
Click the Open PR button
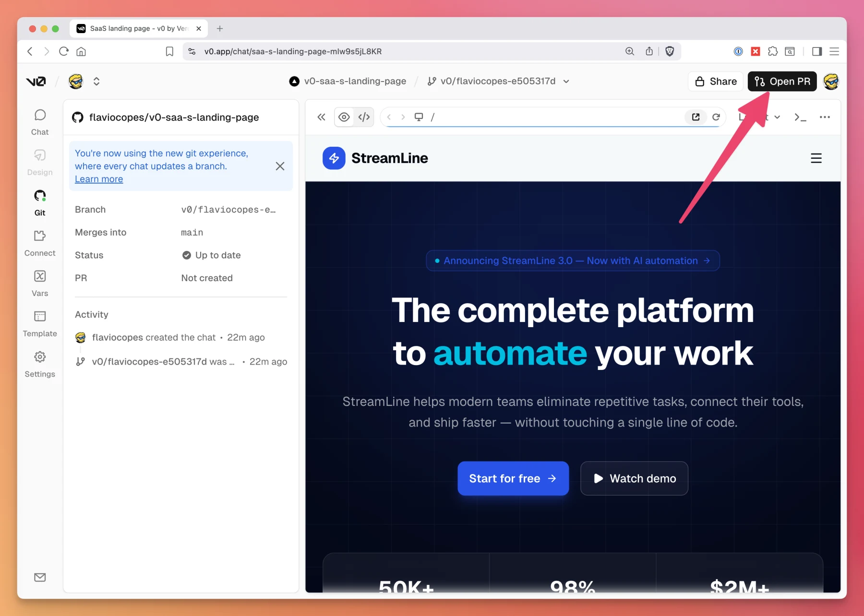pyautogui.click(x=782, y=81)
